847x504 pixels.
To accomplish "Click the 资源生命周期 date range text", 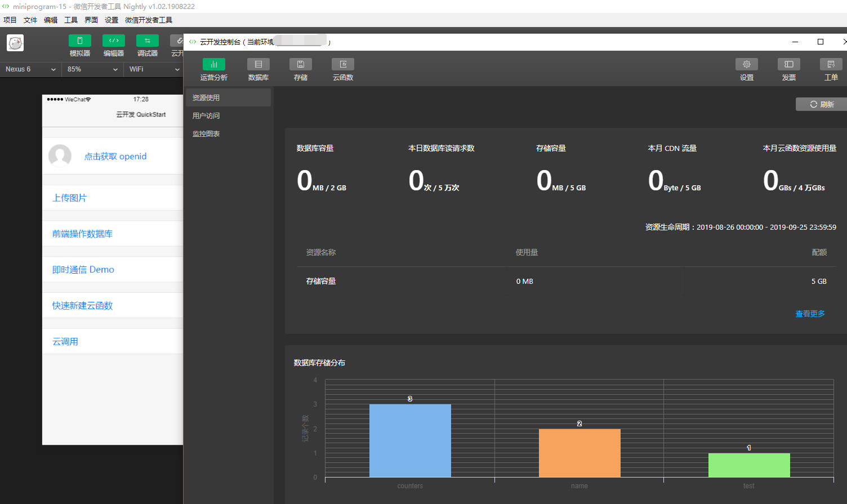I will [x=741, y=227].
